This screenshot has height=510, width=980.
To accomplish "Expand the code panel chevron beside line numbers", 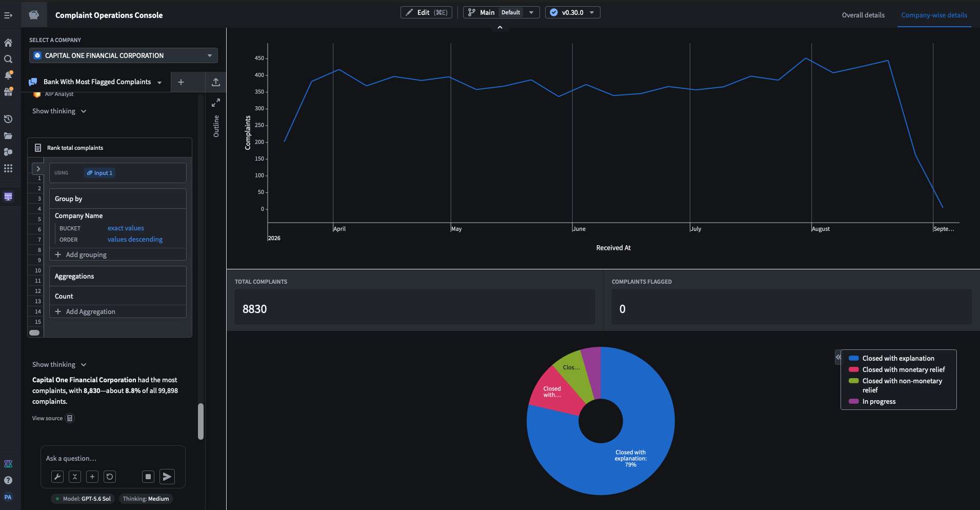I will [x=38, y=169].
